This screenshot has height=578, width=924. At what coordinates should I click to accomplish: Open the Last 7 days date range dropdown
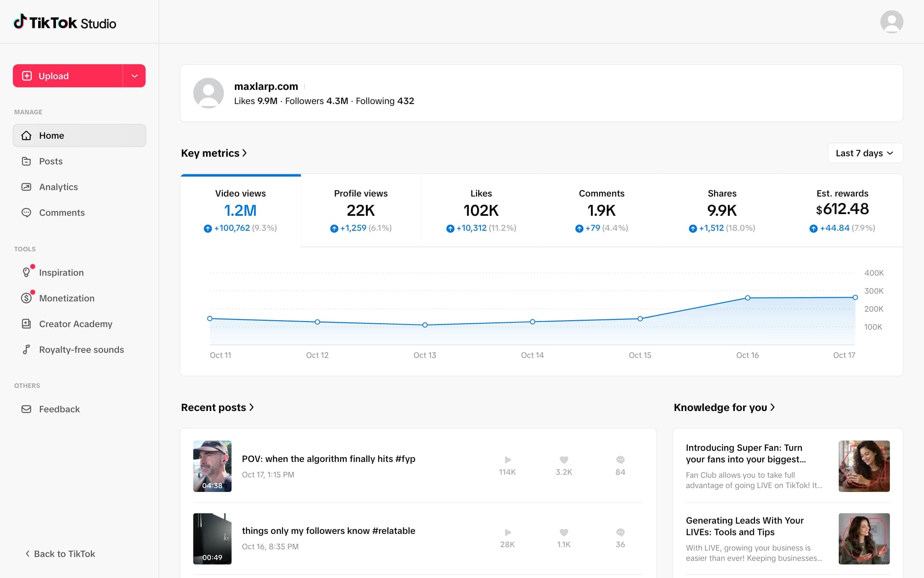click(865, 153)
